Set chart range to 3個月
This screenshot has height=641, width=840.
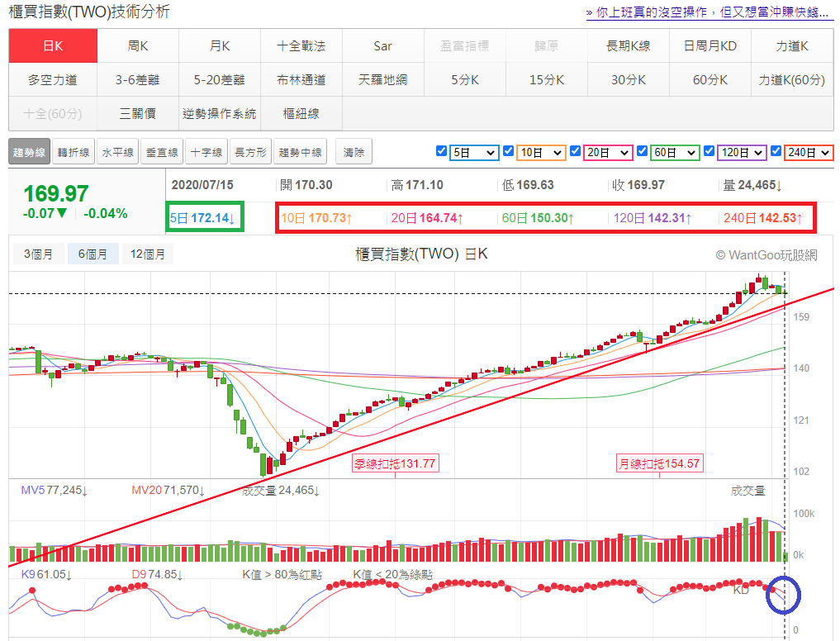tap(39, 254)
